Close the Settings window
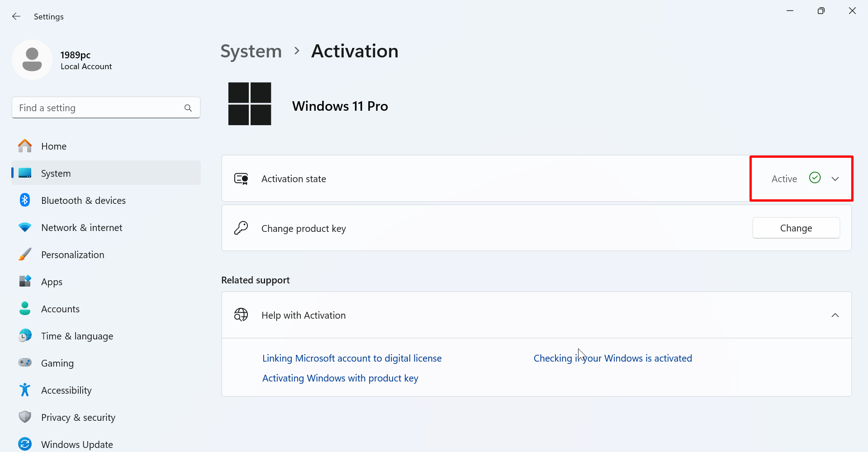This screenshot has height=452, width=868. (x=852, y=11)
